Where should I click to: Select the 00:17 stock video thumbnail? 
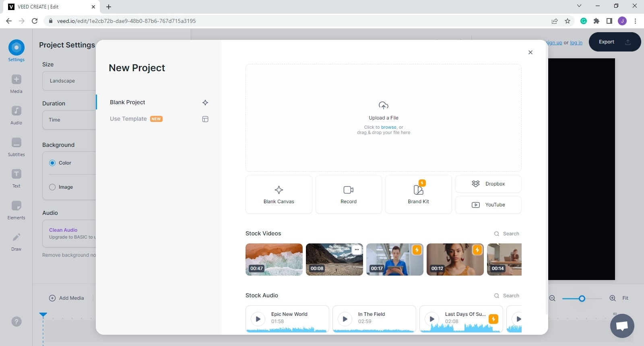[x=395, y=259]
